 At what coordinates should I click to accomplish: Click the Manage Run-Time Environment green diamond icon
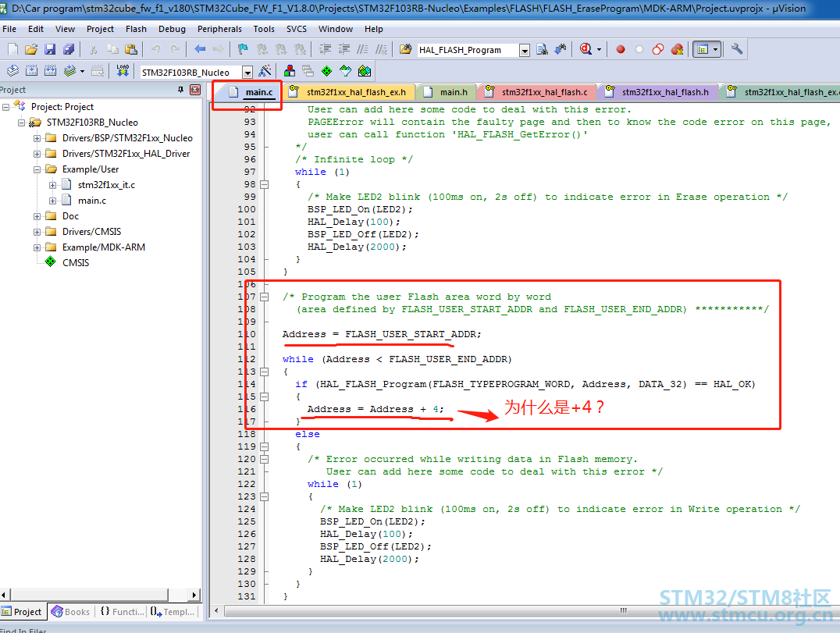pos(327,71)
